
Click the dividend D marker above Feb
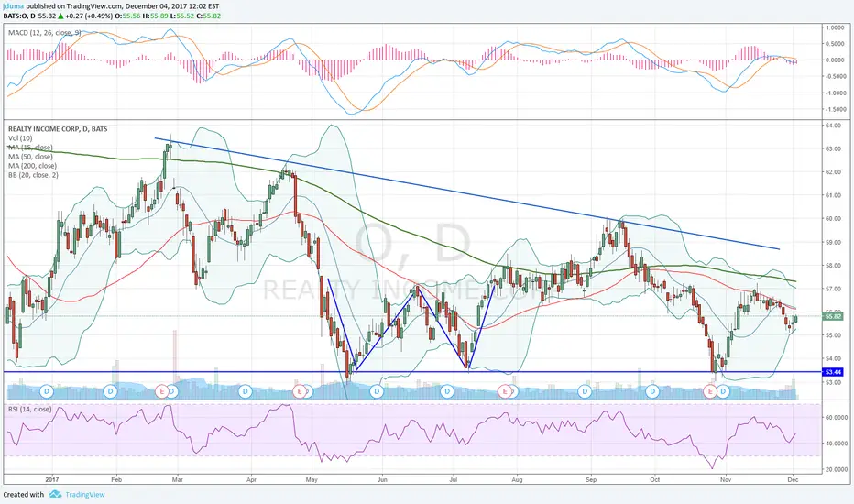pos(111,391)
